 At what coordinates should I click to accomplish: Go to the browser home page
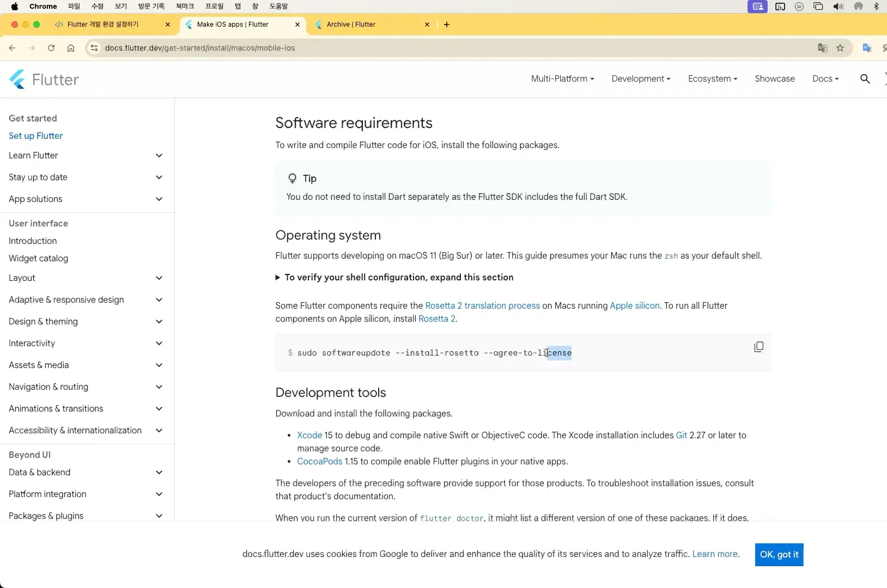click(71, 48)
